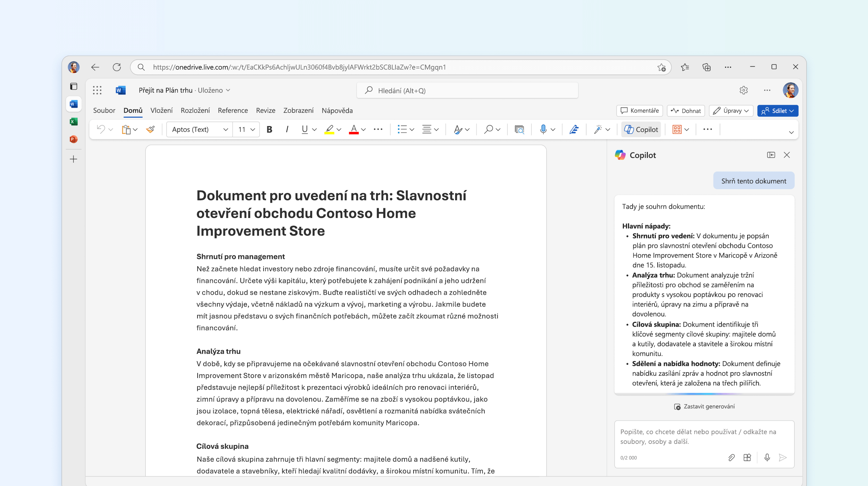868x486 pixels.
Task: Open the Úpravy editing mode dropdown
Action: pyautogui.click(x=731, y=111)
